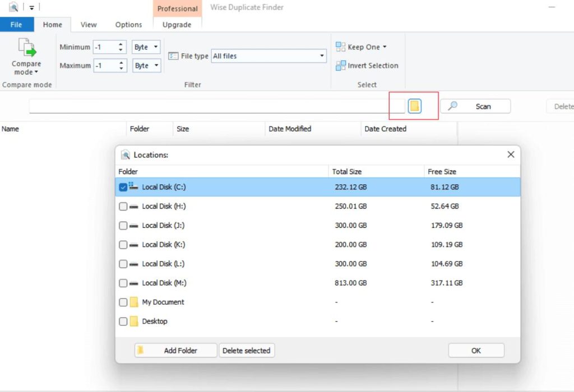Click the 52.64 GB free size cell
The width and height of the screenshot is (574, 392).
click(x=445, y=206)
